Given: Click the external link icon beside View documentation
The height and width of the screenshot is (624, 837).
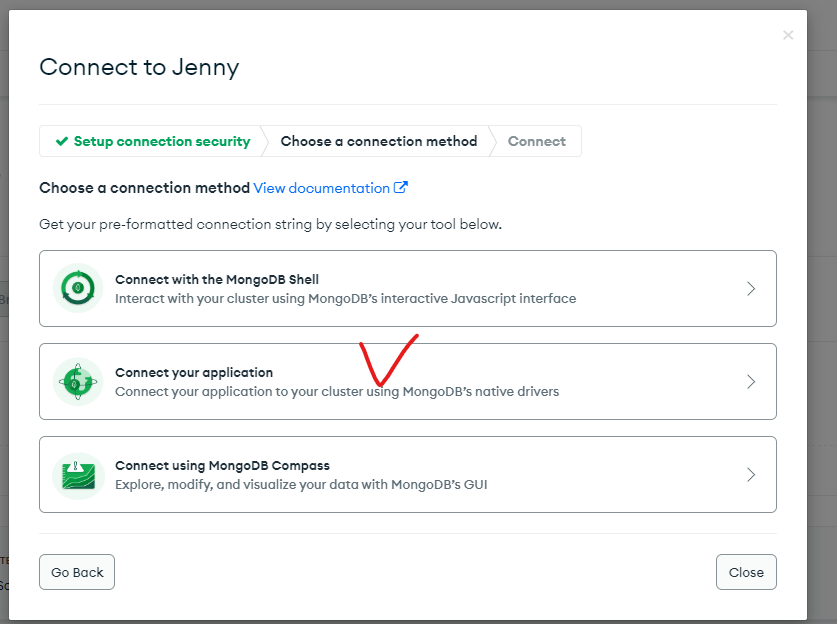Looking at the screenshot, I should pos(401,187).
